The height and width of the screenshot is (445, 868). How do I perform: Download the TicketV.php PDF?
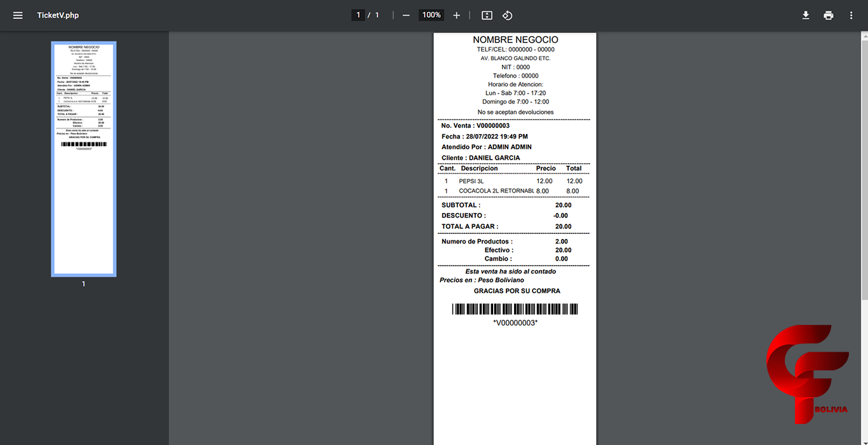[x=806, y=15]
